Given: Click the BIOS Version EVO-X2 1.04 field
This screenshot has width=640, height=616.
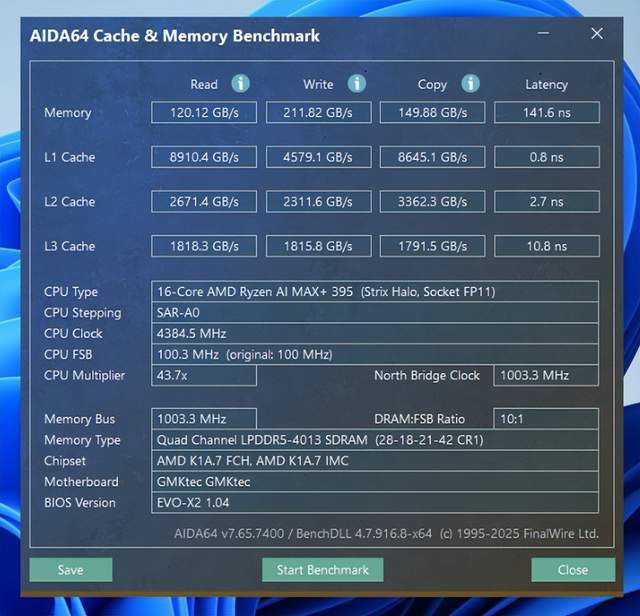Looking at the screenshot, I should (375, 503).
